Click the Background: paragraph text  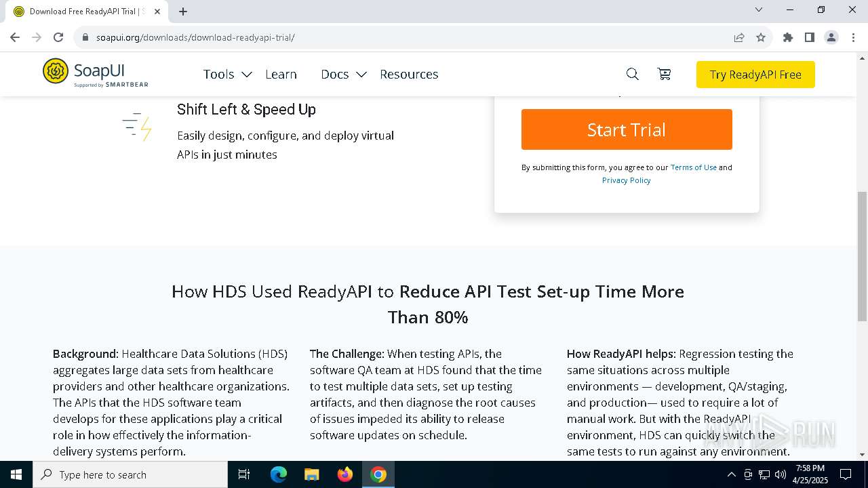point(171,403)
